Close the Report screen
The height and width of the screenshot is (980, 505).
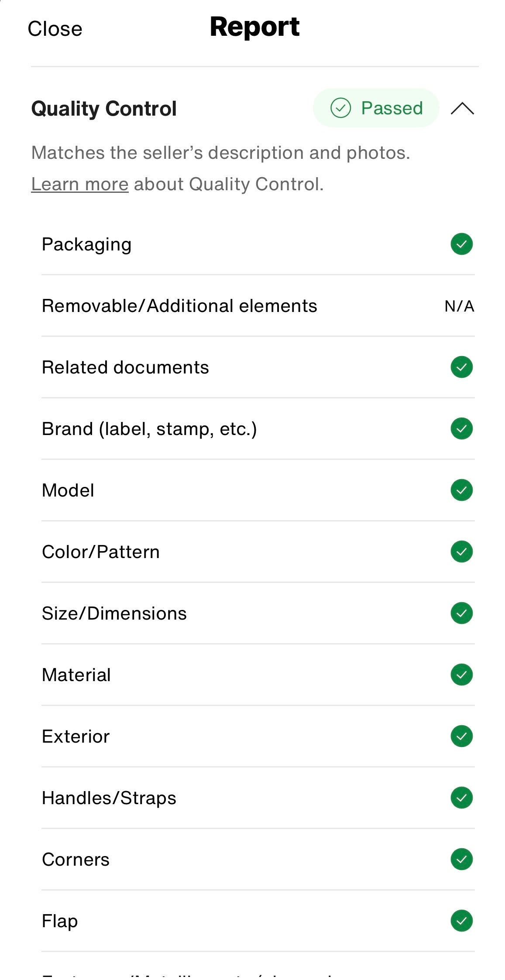(55, 29)
